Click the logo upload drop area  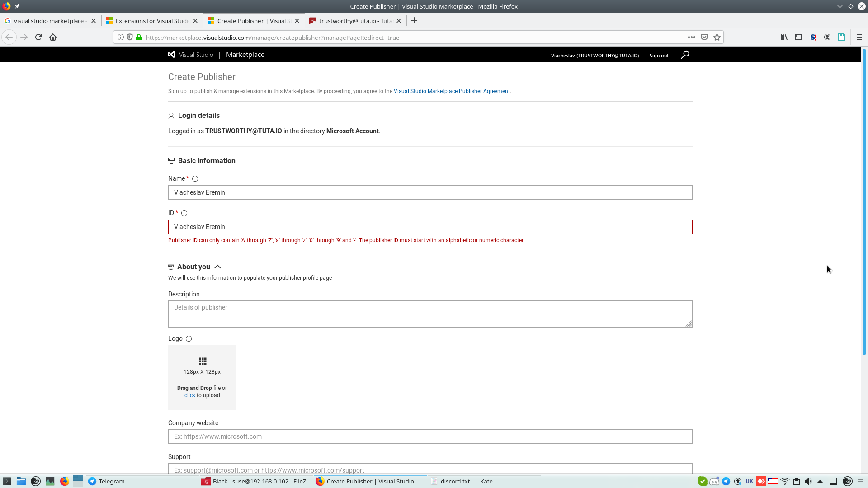[202, 377]
